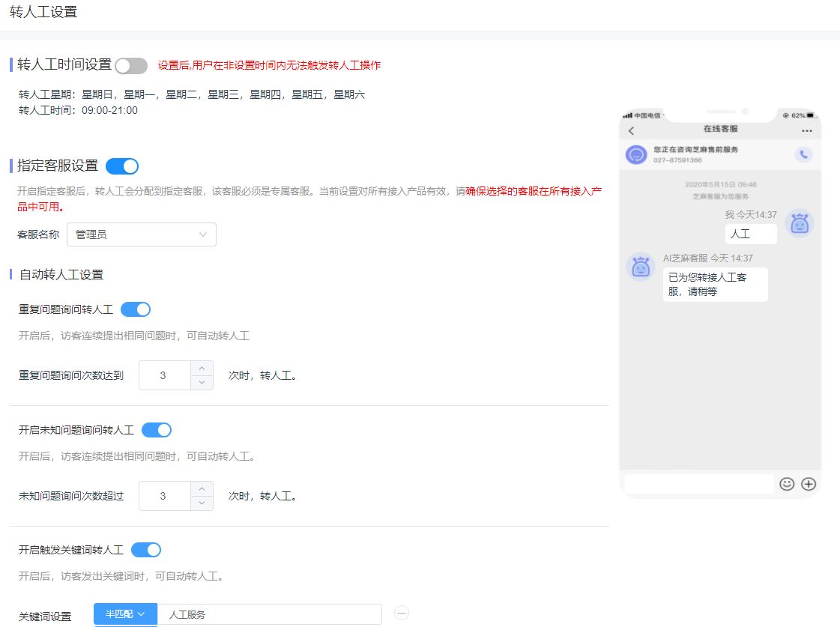840x627 pixels.
Task: Click the 已为您转接人工客服 reply bubble
Action: 715,285
